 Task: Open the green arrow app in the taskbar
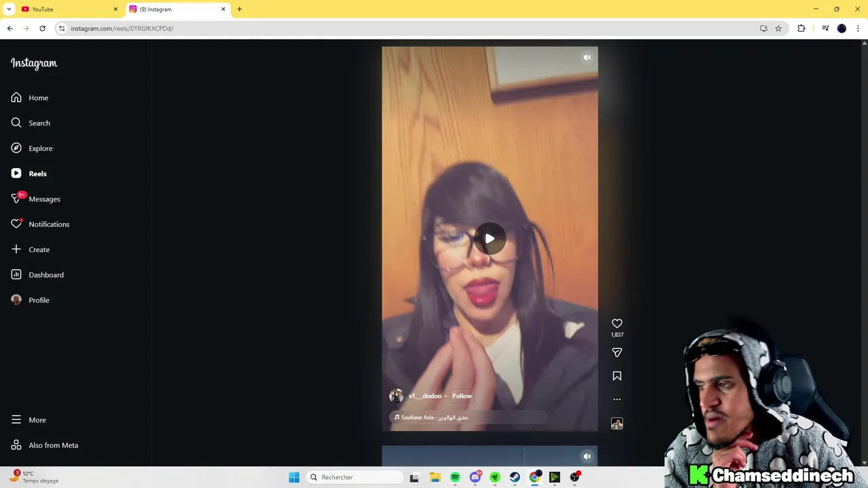click(x=555, y=477)
